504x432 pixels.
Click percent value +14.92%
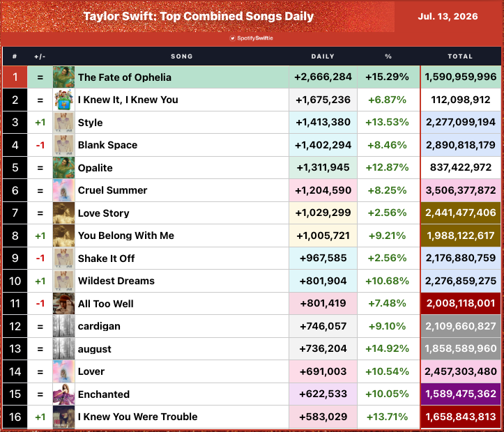pos(388,349)
